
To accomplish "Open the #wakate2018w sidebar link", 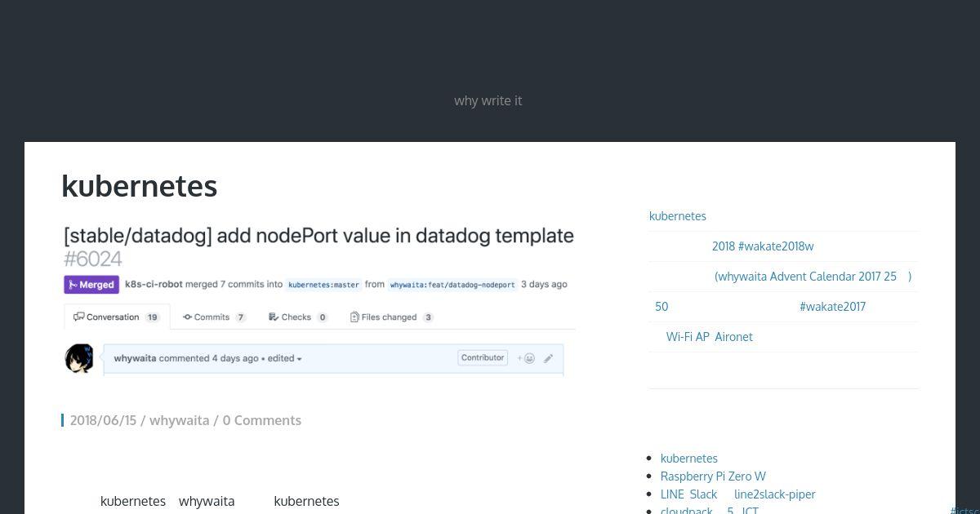I will (x=763, y=246).
